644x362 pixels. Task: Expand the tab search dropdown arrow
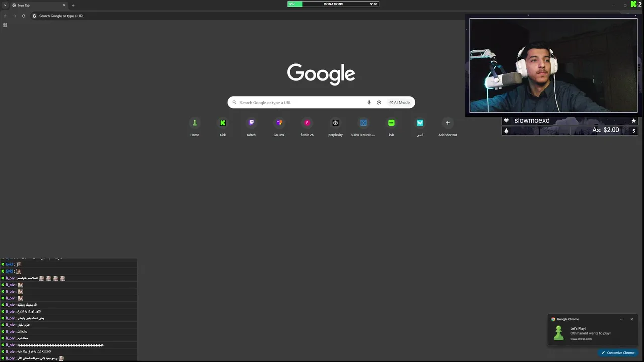click(5, 5)
